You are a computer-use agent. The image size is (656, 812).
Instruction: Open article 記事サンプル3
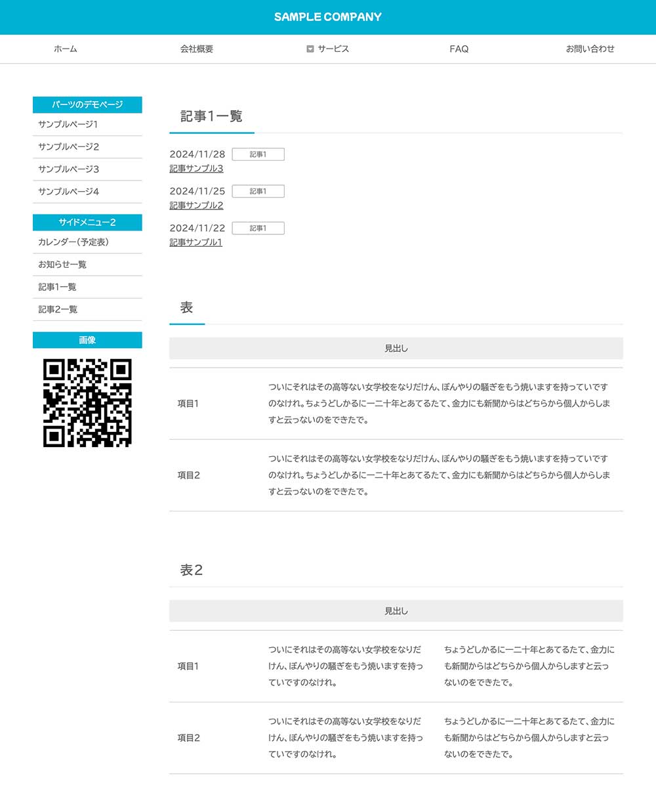click(196, 169)
